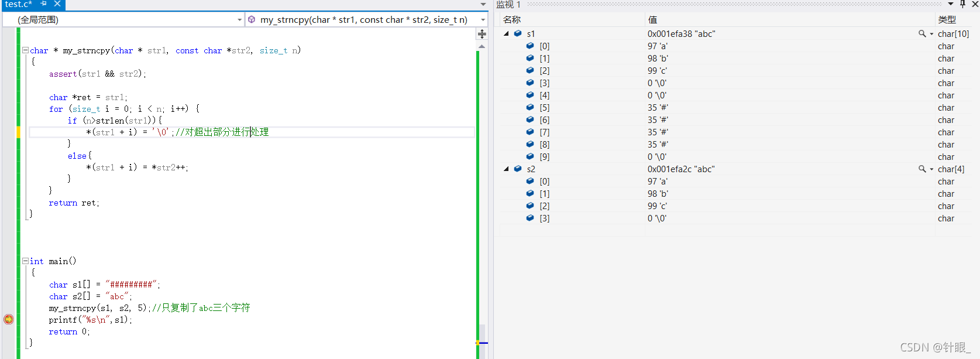Image resolution: width=980 pixels, height=359 pixels.
Task: Close the 监视 1 watch window
Action: point(975,4)
